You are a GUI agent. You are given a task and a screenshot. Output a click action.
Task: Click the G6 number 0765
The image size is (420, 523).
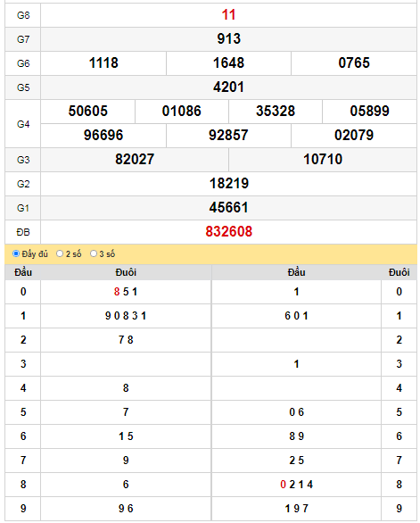coord(354,63)
